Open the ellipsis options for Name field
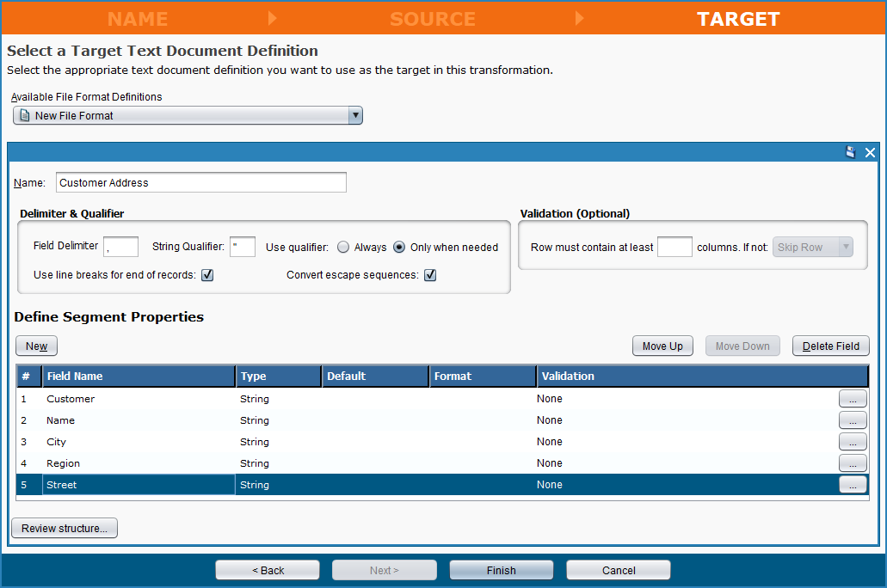Image resolution: width=887 pixels, height=588 pixels. [x=852, y=420]
